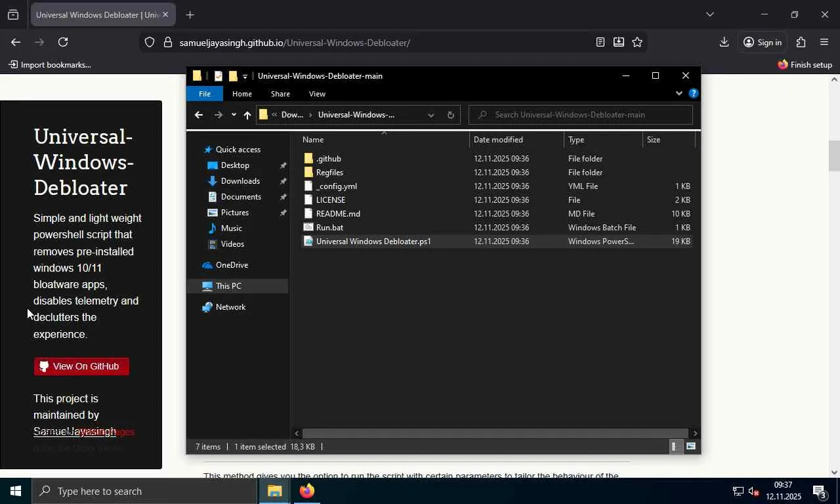Screen dimensions: 840x504
Task: Click the taskbar network icon
Action: [738, 492]
